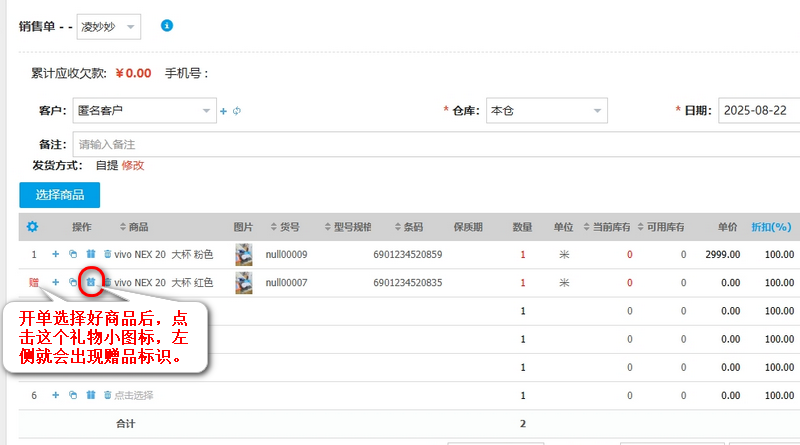Viewport: 800px width, 445px height.
Task: Click the 单位 column header
Action: tap(564, 227)
